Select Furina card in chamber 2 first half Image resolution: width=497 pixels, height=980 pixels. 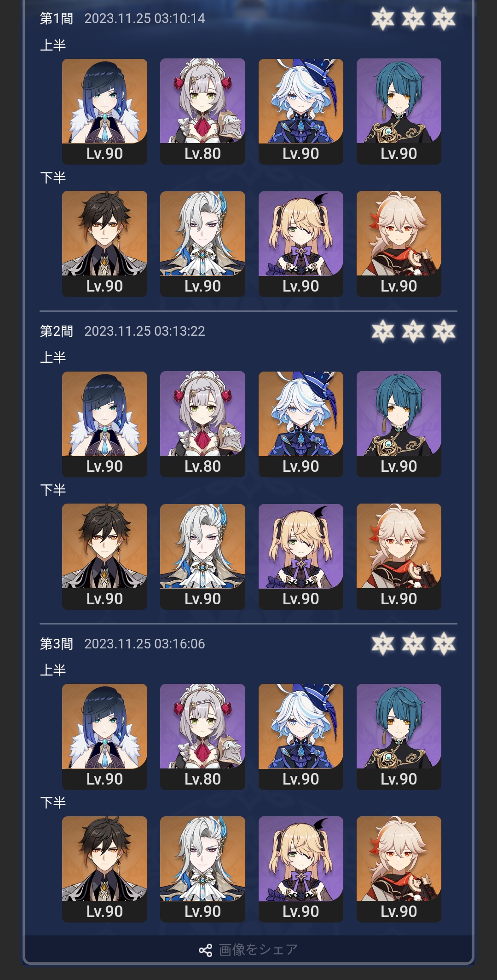pyautogui.click(x=301, y=424)
